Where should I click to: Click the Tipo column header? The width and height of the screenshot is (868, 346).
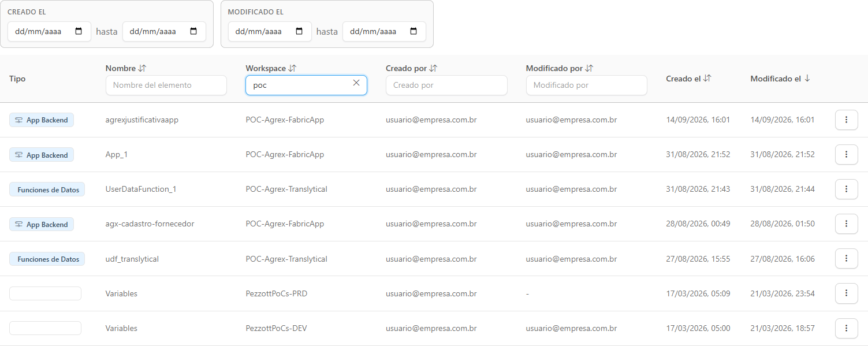tap(17, 79)
